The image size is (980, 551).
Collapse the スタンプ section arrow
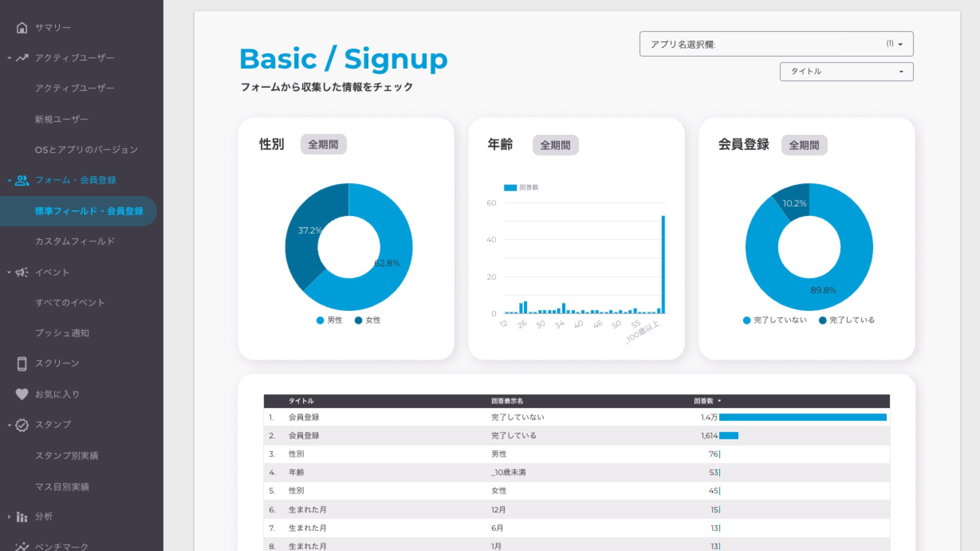[x=9, y=425]
